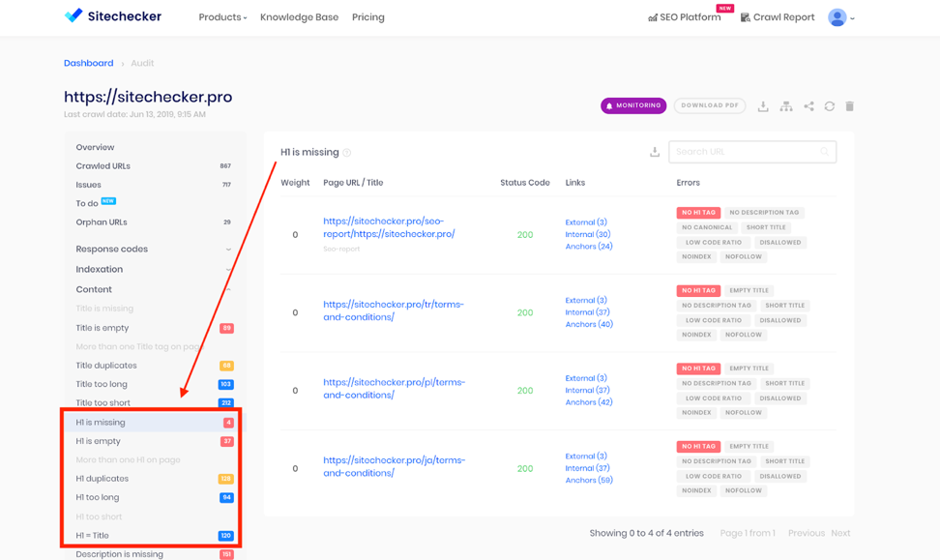Open the Knowledge Base page
940x560 pixels.
tap(299, 17)
